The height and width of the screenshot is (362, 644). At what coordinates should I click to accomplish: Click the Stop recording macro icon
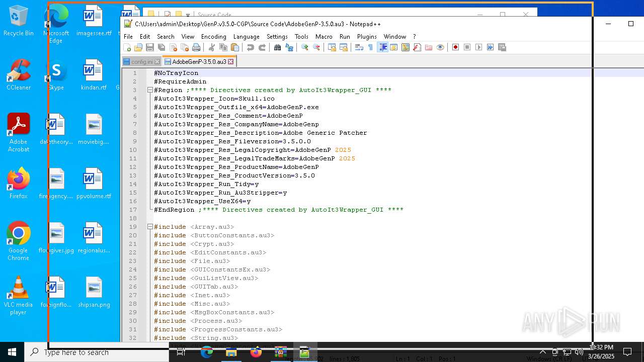(467, 47)
